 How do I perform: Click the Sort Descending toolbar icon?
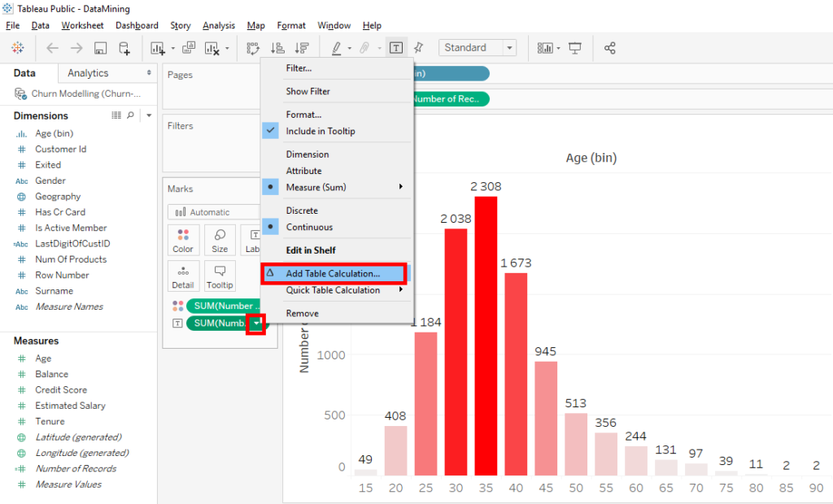[x=302, y=48]
